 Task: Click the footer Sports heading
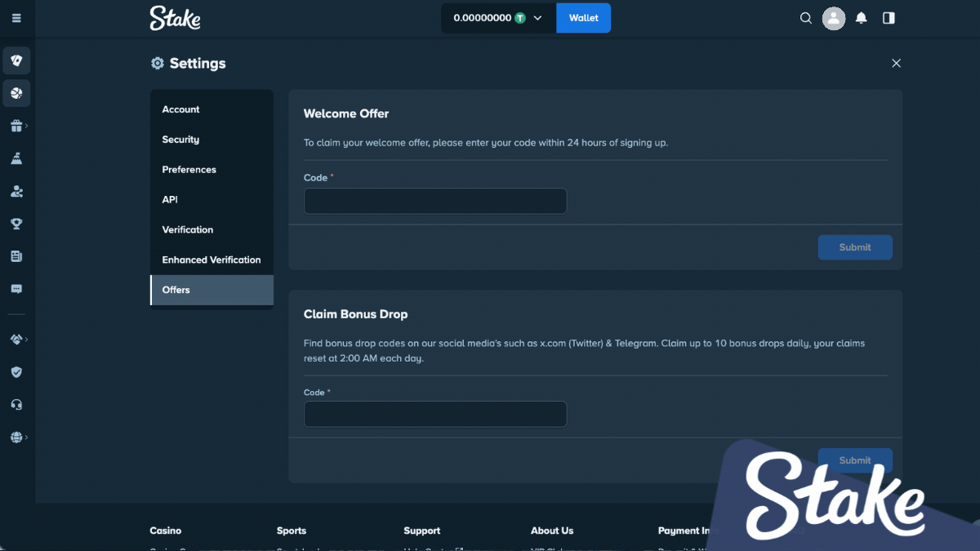tap(292, 531)
